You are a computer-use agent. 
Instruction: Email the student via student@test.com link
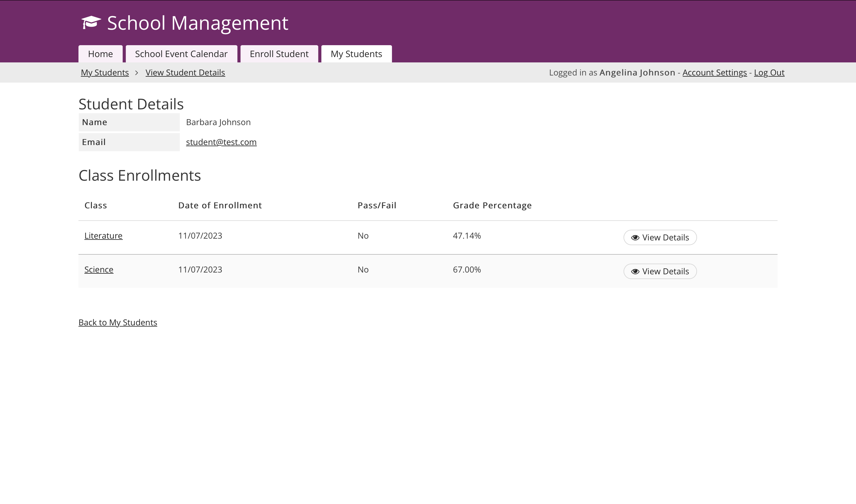[x=221, y=142]
